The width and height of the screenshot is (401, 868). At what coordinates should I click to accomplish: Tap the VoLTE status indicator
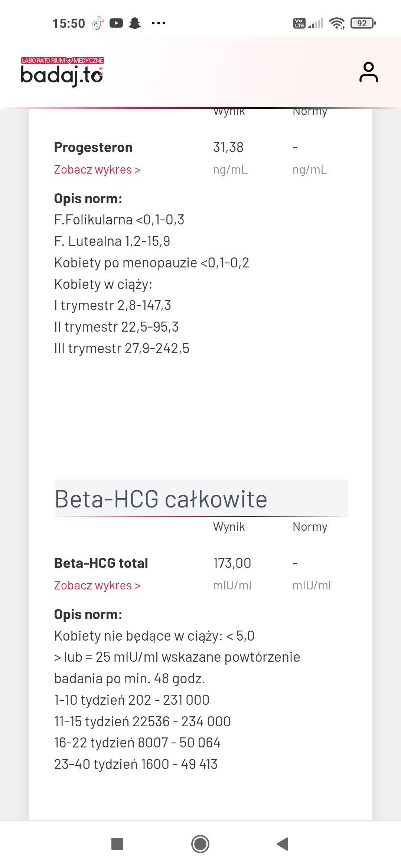(x=299, y=23)
